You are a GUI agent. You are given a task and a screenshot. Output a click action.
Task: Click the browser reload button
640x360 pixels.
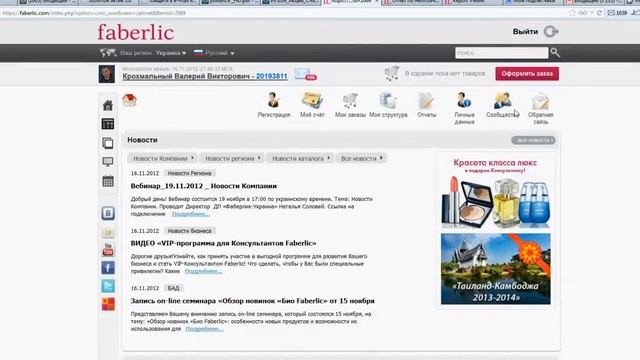[x=599, y=13]
